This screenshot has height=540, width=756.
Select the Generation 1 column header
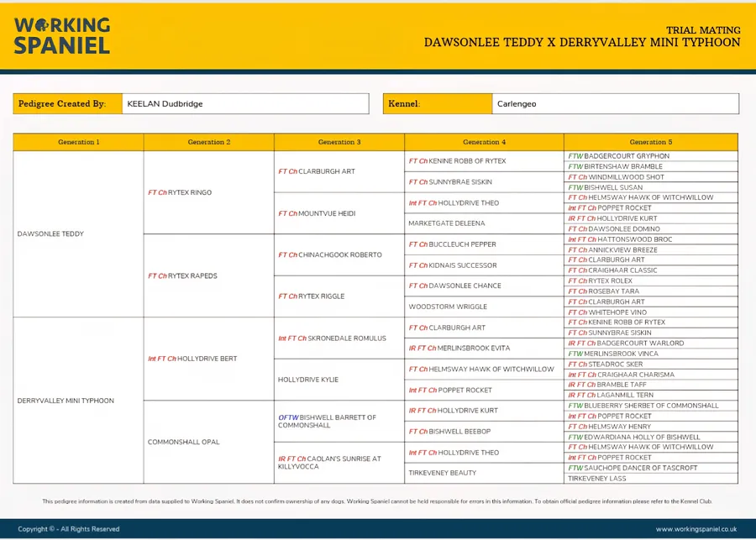click(x=78, y=142)
